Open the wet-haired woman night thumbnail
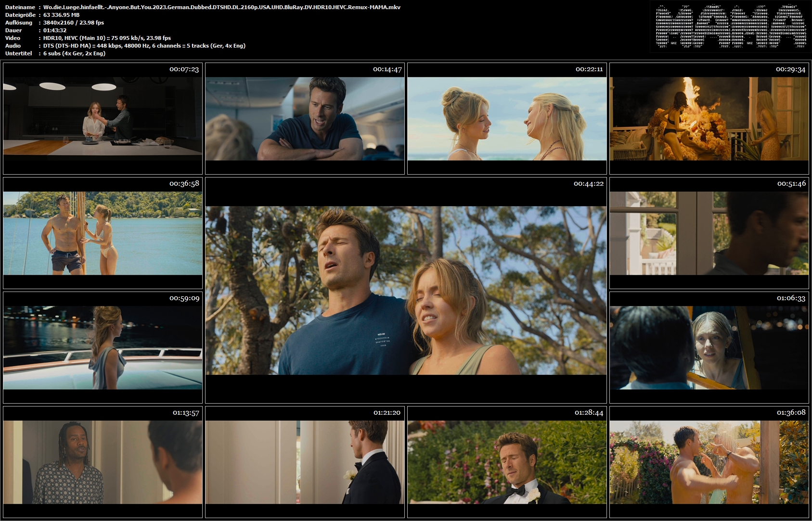This screenshot has width=812, height=521. pos(709,348)
